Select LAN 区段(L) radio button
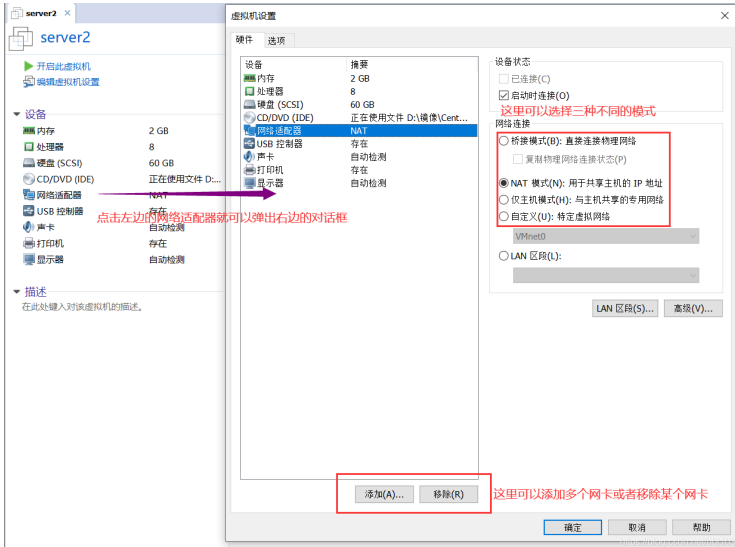Image resolution: width=735 pixels, height=547 pixels. coord(503,256)
